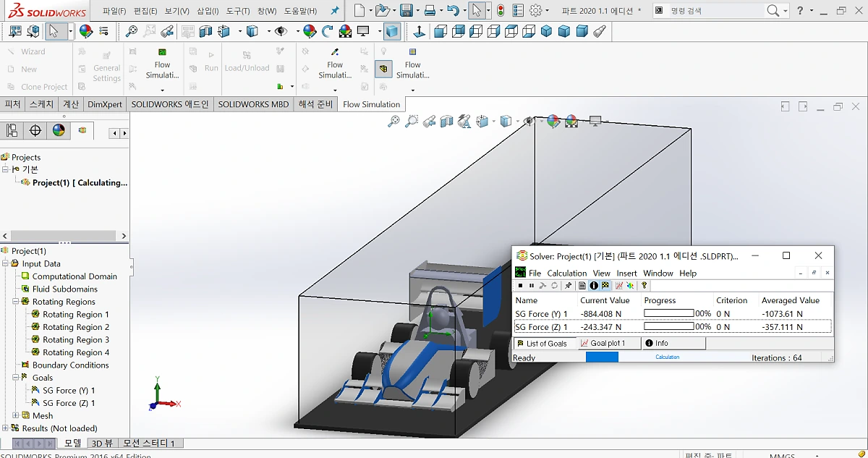Viewport: 868px width, 458px height.
Task: Click the Load/Unload button
Action: 247,61
